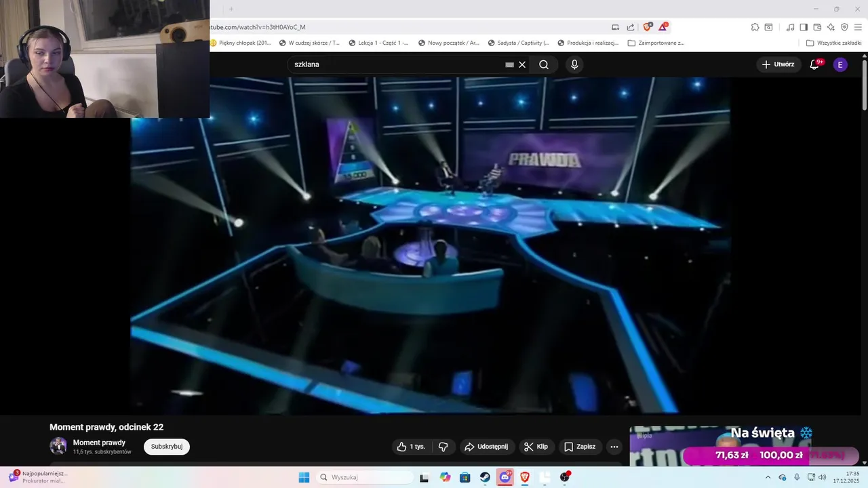Open the three-dots more actions menu
The height and width of the screenshot is (488, 868).
(614, 447)
